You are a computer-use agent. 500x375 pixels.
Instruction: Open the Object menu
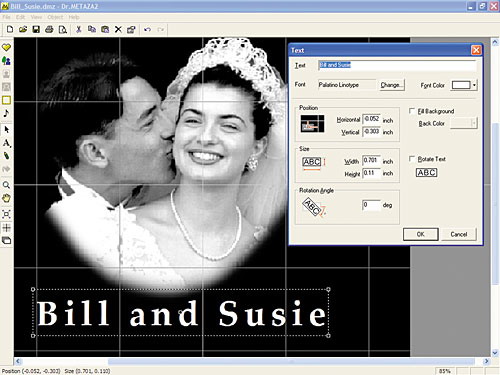(55, 17)
